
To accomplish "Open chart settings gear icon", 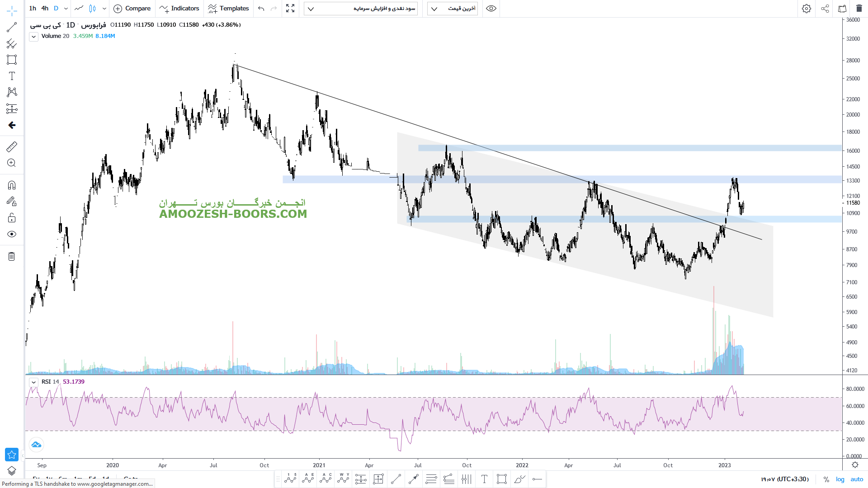I will tap(807, 9).
